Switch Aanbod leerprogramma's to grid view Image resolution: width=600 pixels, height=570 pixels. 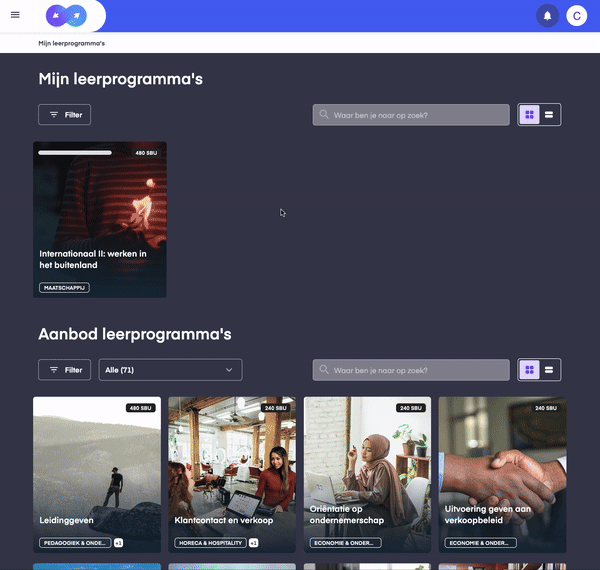[x=529, y=370]
